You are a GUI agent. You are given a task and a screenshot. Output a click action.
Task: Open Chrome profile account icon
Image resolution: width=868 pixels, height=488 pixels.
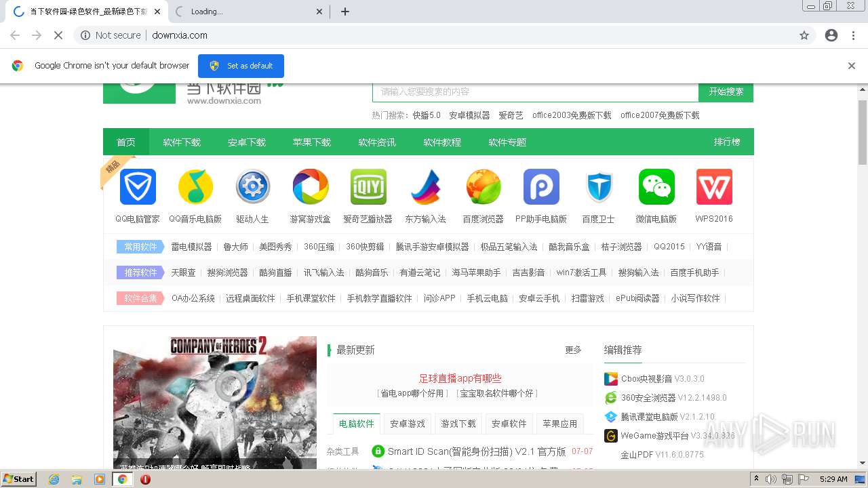[831, 35]
